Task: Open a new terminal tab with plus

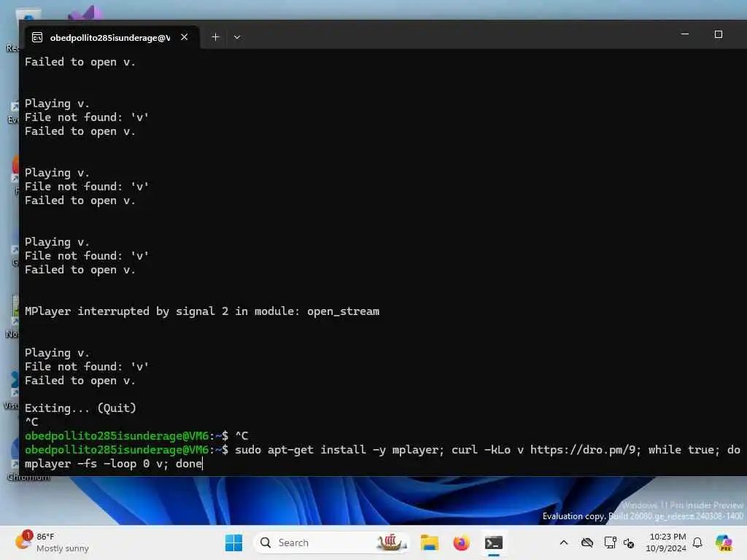Action: (x=215, y=37)
